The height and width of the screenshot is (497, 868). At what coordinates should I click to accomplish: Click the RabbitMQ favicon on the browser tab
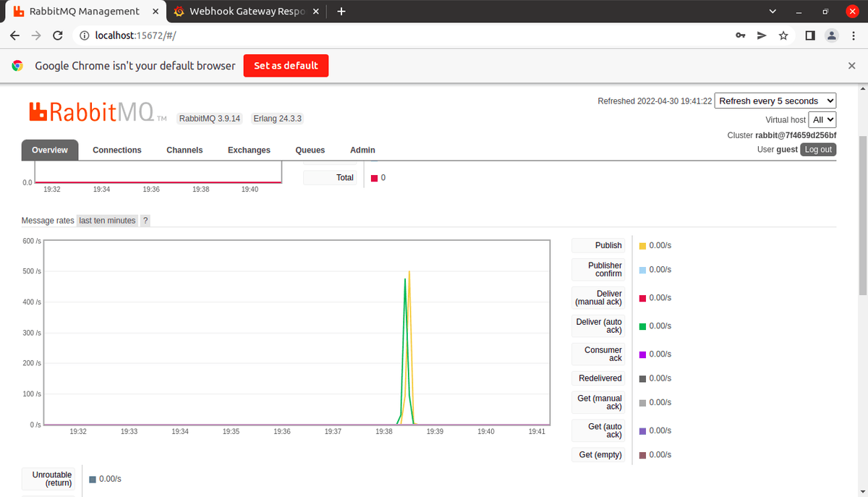(19, 11)
